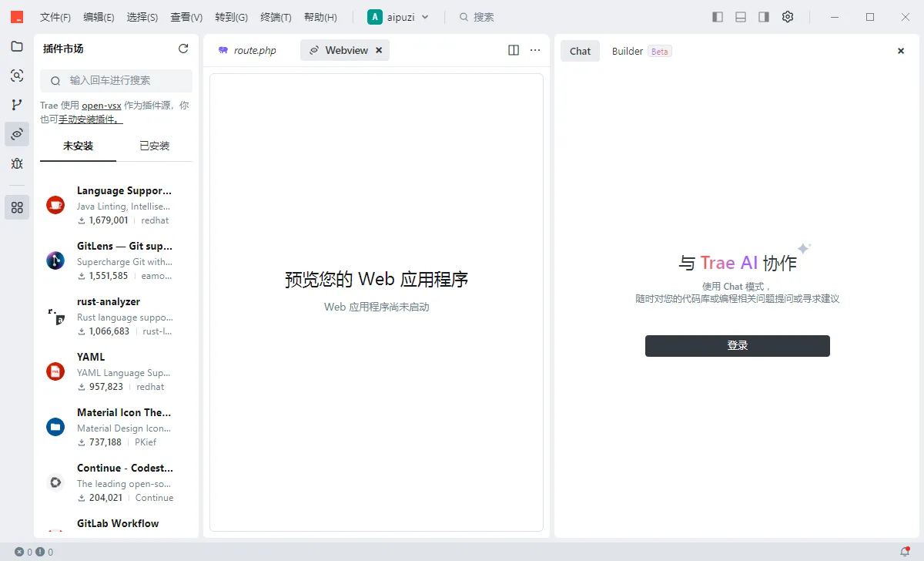Click the rust-analyzer plugin icon
The width and height of the screenshot is (924, 561).
point(55,316)
